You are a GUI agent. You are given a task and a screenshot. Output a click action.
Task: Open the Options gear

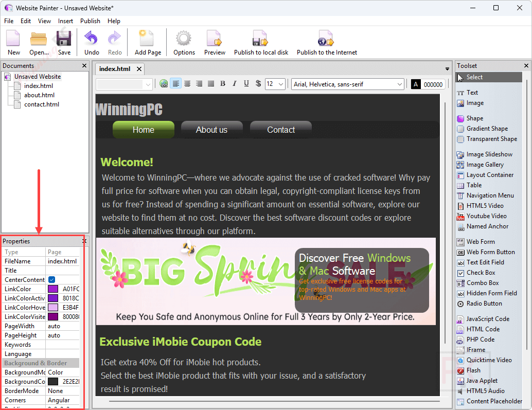(184, 43)
